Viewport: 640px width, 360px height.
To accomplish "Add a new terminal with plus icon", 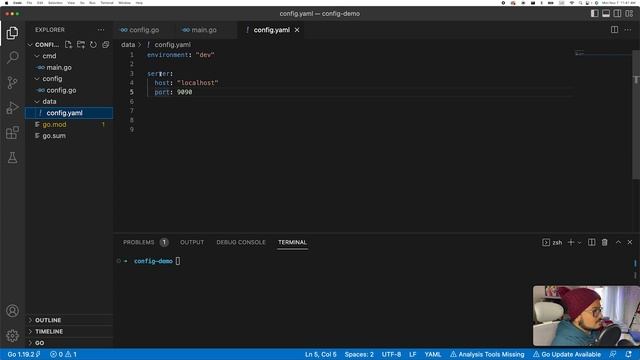I will tap(571, 242).
